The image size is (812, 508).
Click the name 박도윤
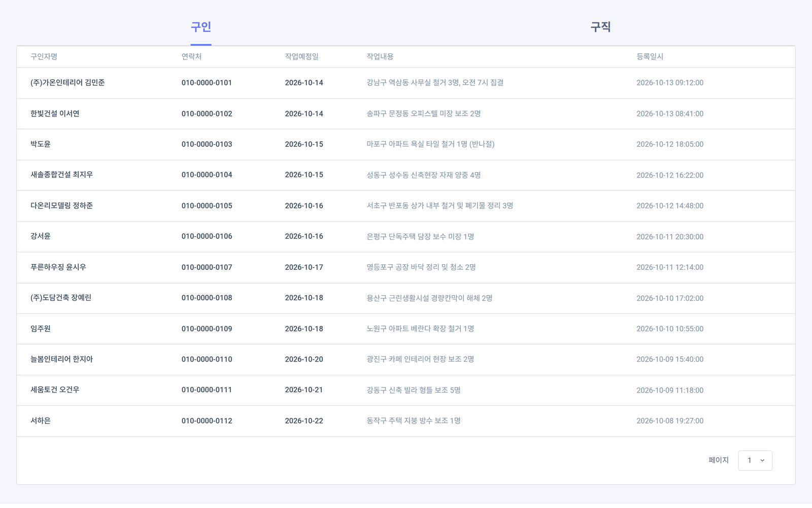pos(41,144)
